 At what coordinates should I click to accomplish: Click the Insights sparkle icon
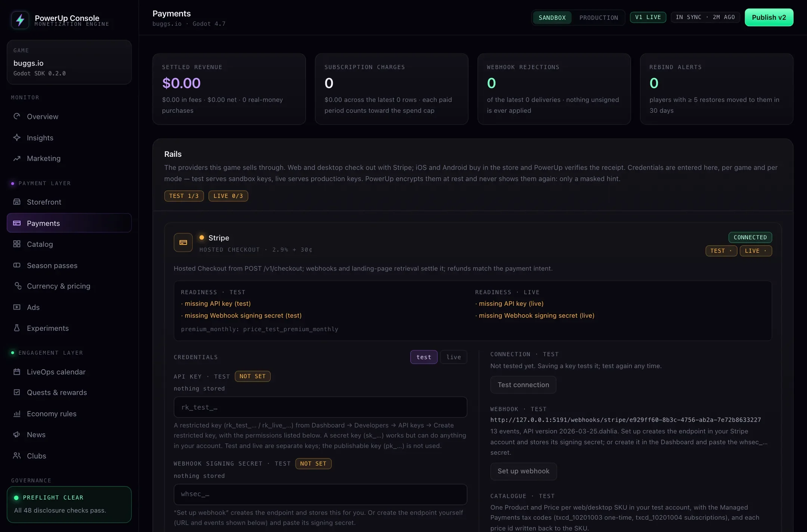coord(17,137)
